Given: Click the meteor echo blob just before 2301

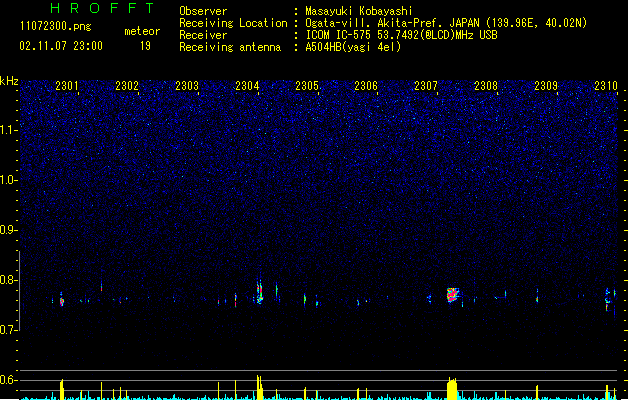Looking at the screenshot, I should (62, 301).
